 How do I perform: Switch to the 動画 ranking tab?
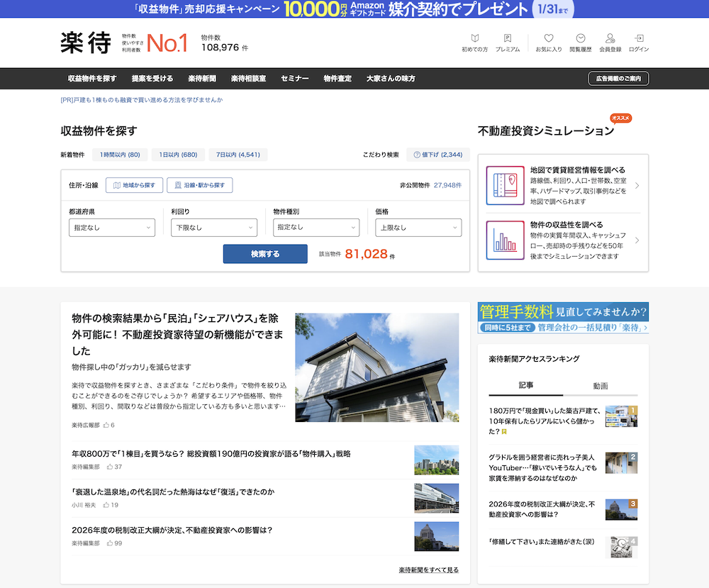click(x=600, y=384)
